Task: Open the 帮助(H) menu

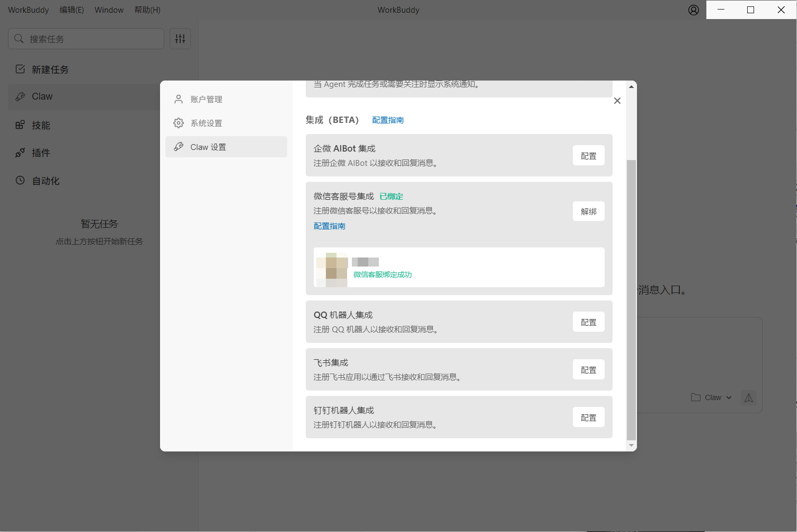Action: coord(147,10)
